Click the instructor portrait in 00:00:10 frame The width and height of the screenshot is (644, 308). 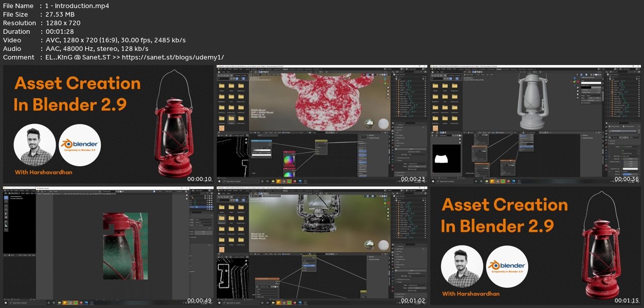tap(35, 145)
